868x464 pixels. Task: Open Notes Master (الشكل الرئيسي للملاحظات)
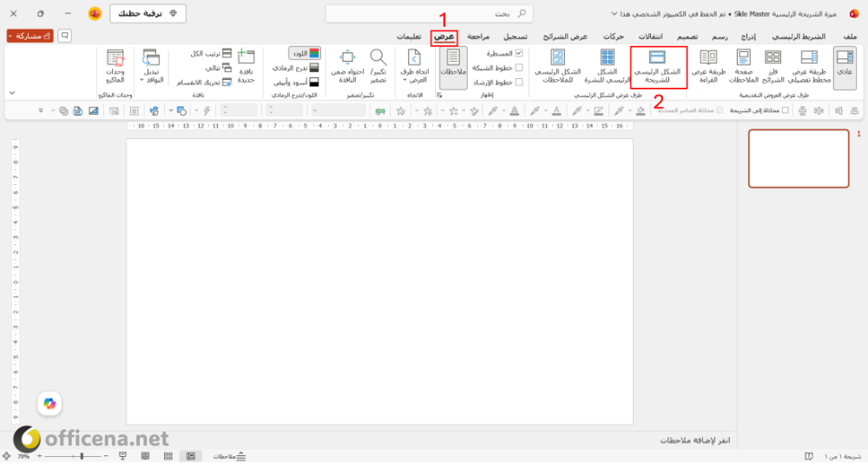coord(557,68)
